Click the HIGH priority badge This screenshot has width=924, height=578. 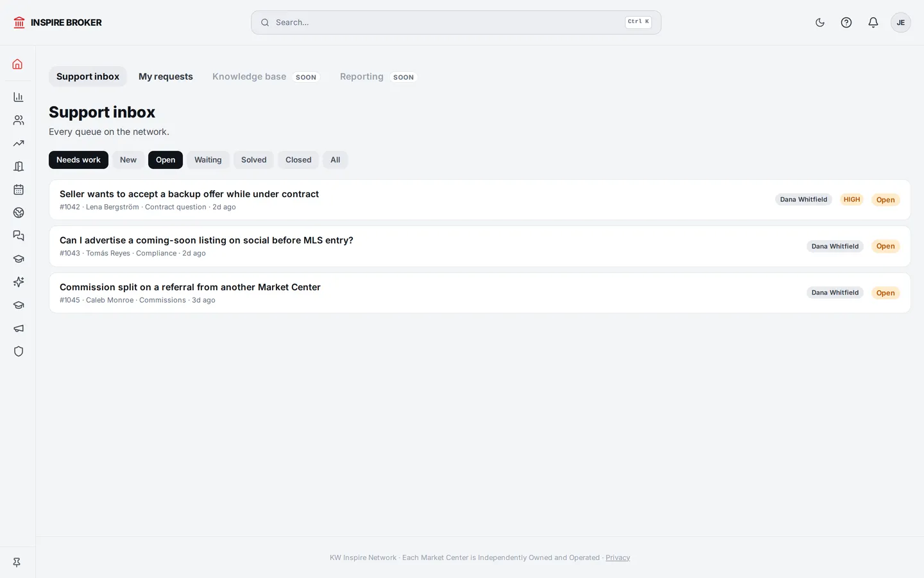[851, 200]
